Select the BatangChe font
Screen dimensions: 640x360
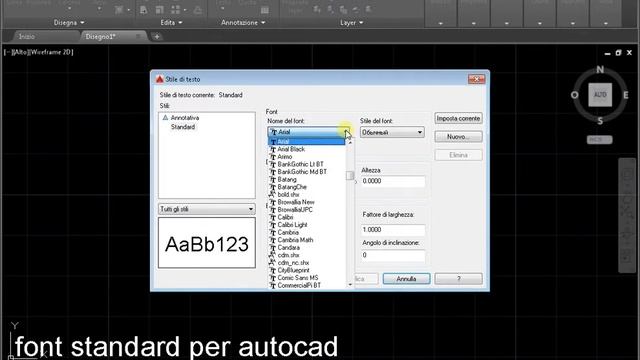(292, 187)
